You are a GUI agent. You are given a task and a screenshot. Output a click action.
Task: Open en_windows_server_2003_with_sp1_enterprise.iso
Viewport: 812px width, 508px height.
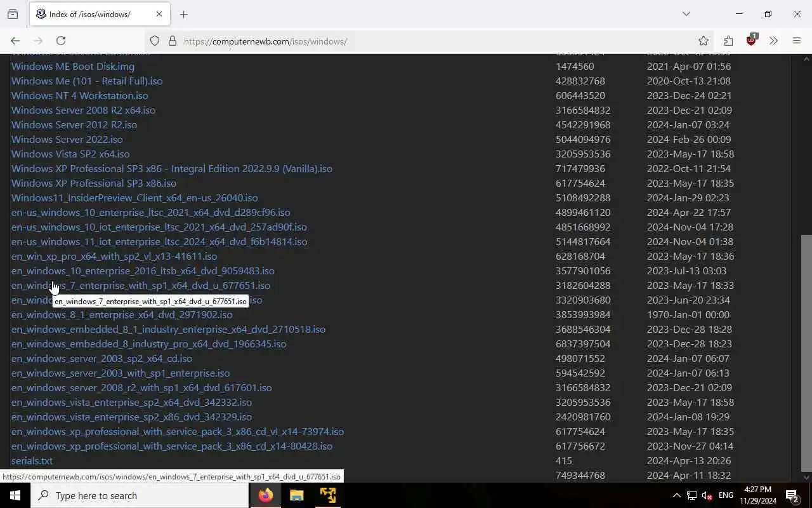click(121, 373)
